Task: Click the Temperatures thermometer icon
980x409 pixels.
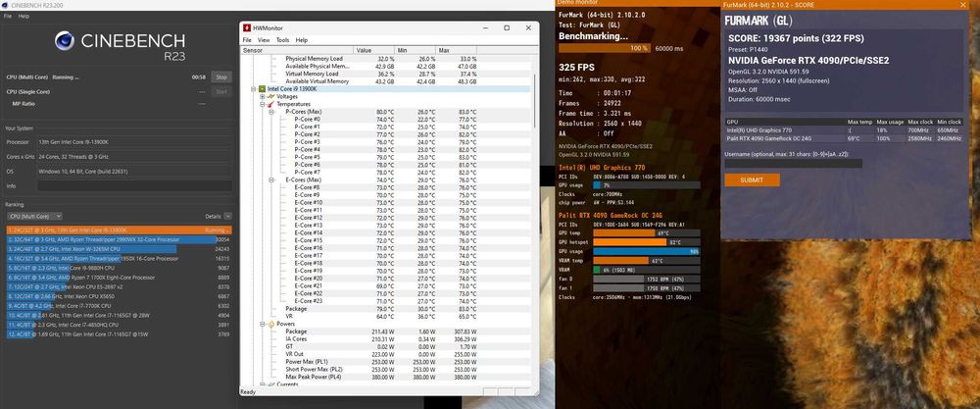Action: coord(271,104)
